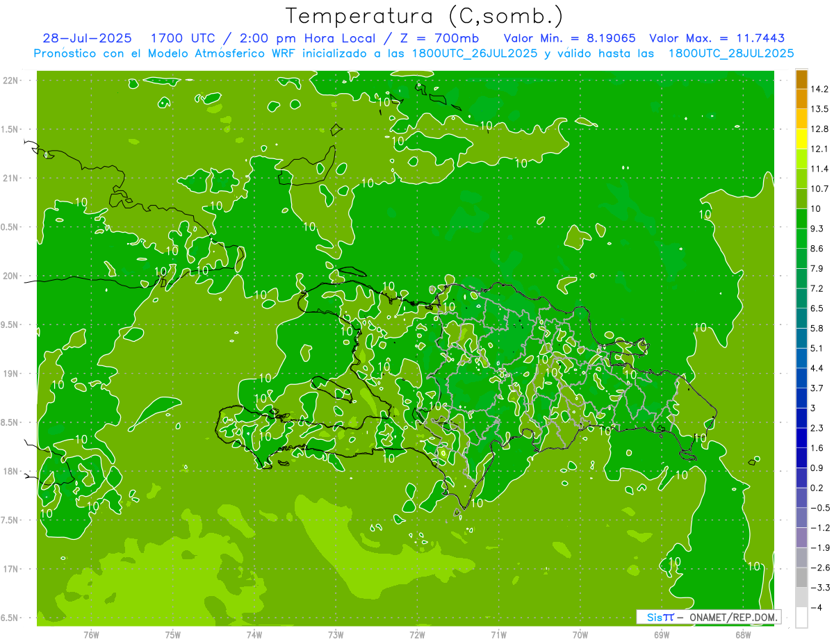Click the 75W longitude label

point(173,635)
